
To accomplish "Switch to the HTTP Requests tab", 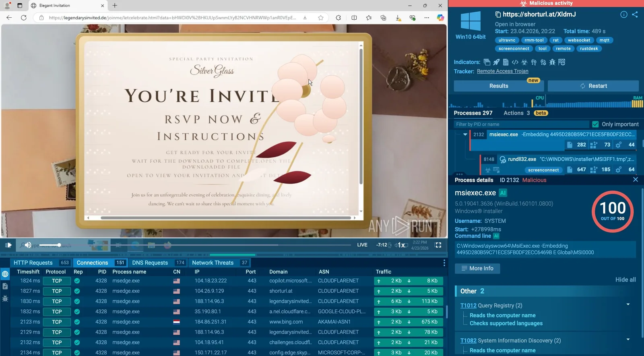I will [x=41, y=263].
